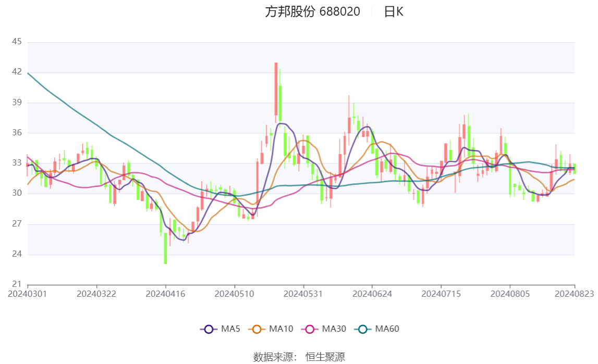Click y-axis value 36
Viewport: 598px width, 364px height.
click(x=17, y=132)
